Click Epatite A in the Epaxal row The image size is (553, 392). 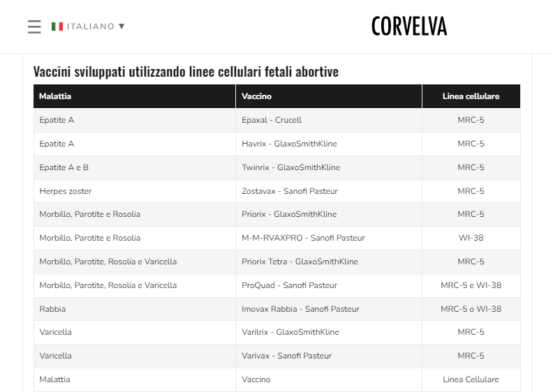click(134, 120)
